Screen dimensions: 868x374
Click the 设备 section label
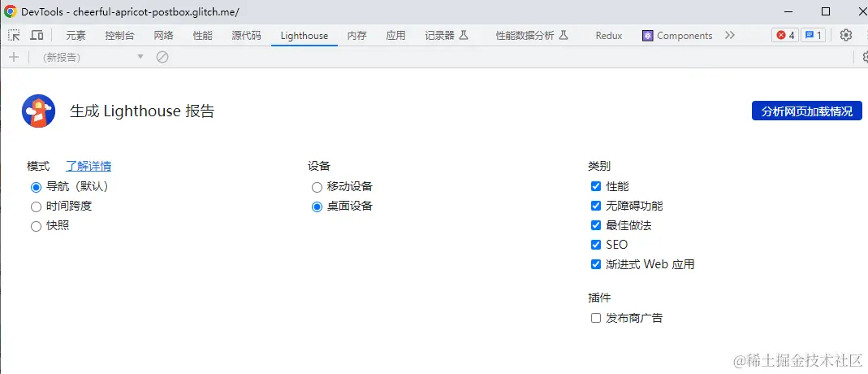pyautogui.click(x=319, y=166)
